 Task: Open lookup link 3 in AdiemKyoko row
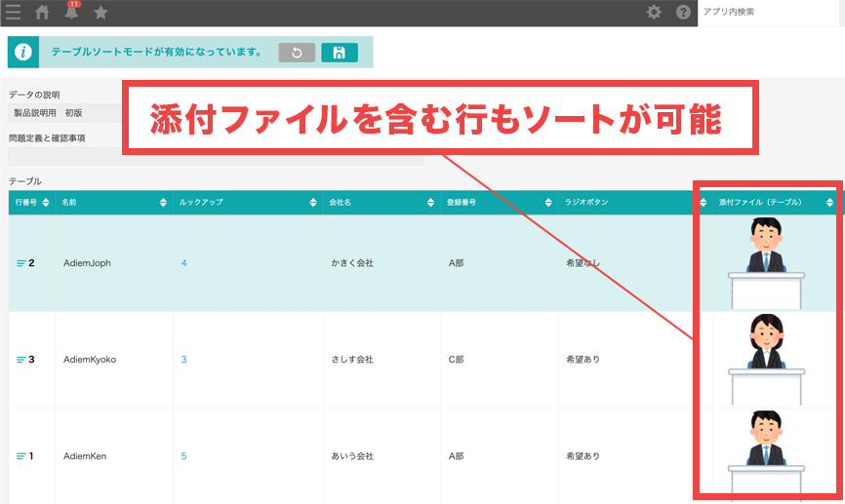(183, 360)
